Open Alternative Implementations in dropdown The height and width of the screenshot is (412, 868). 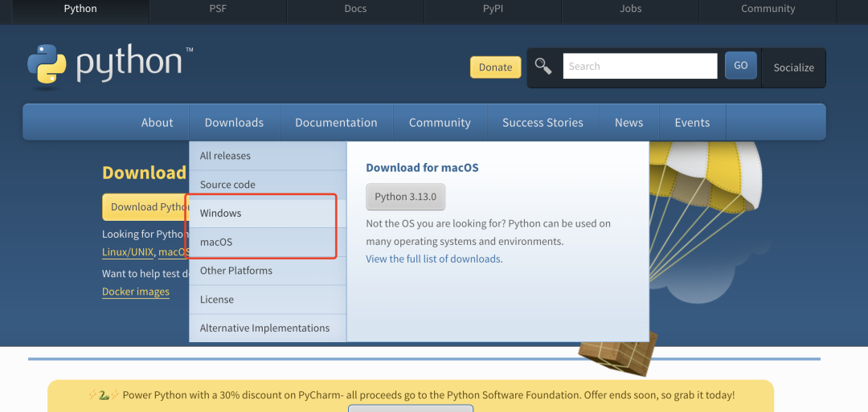click(x=268, y=328)
